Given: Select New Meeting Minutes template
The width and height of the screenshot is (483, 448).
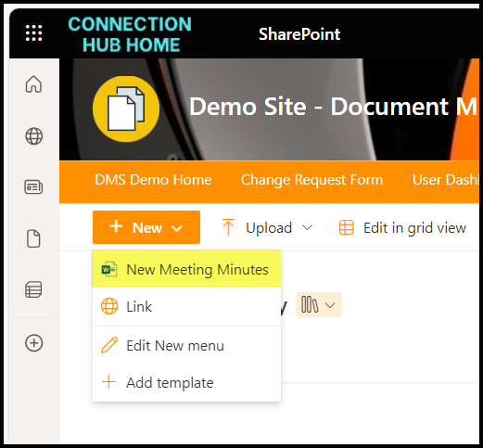Looking at the screenshot, I should point(186,269).
